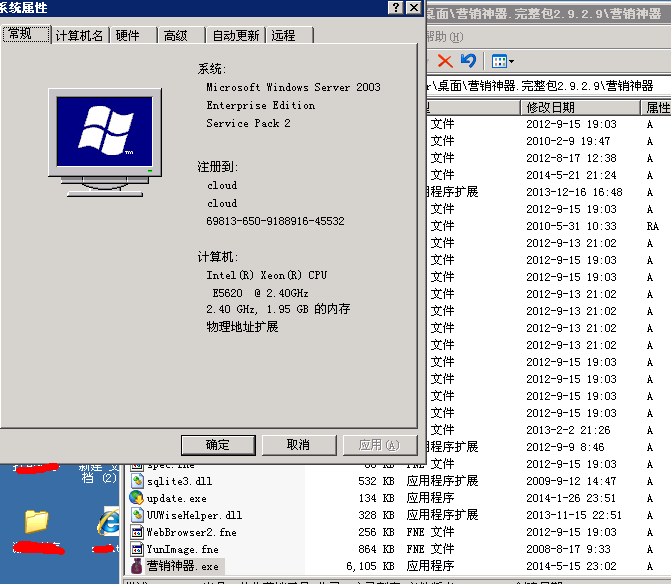Click the WebBrowser2.fne file icon
The image size is (671, 584).
pyautogui.click(x=137, y=532)
